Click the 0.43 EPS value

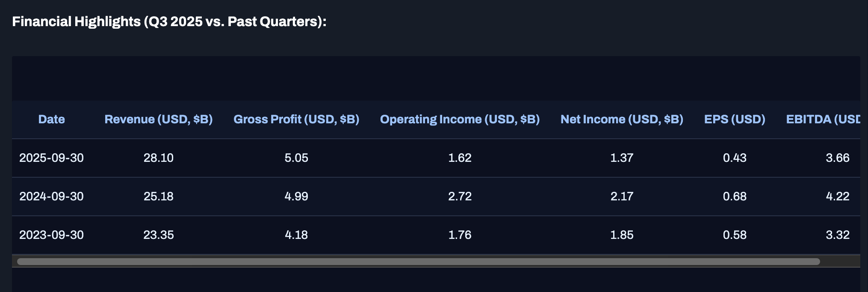pos(735,158)
